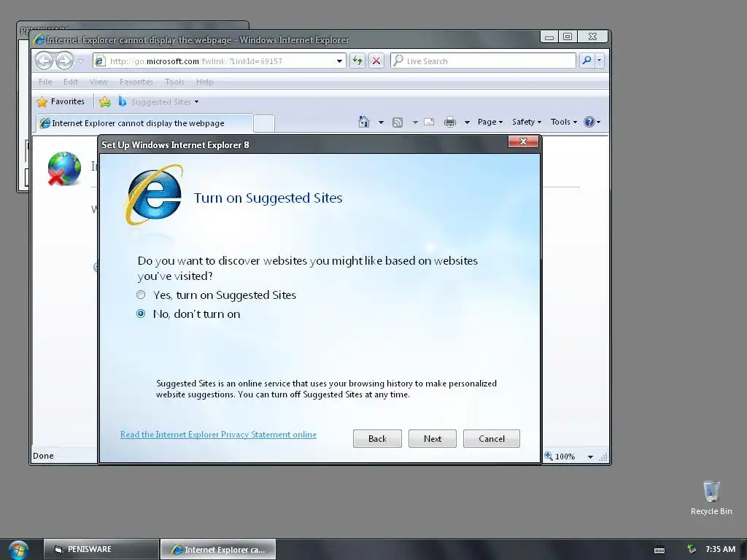Click the Read Mail envelope icon
Screen dimensions: 747x560
click(429, 122)
